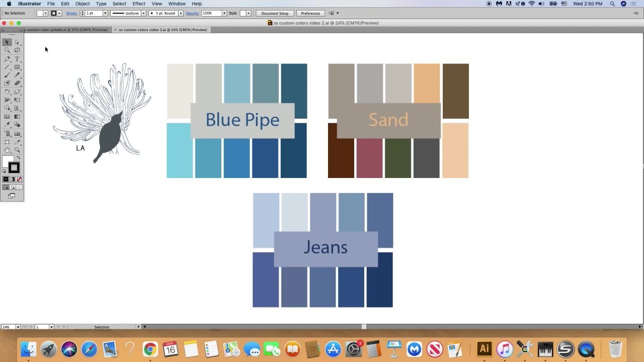Switch to custom color palette.ai tab
Image resolution: width=644 pixels, height=362 pixels.
65,30
